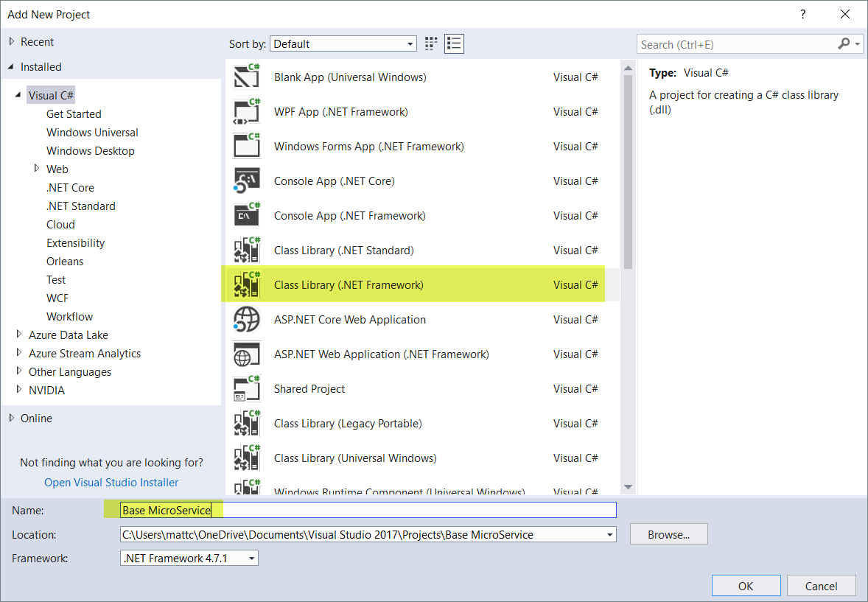Click the template list scrollbar thumb
Screen dimensions: 868x602
click(628, 172)
